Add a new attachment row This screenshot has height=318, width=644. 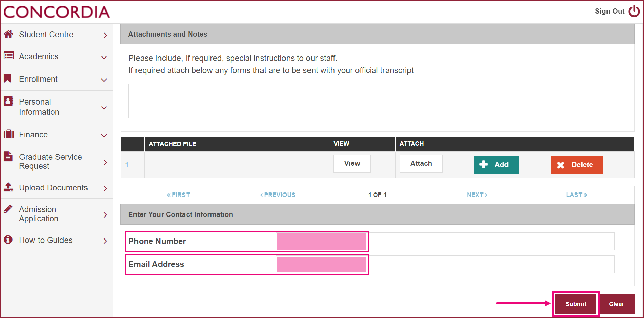click(x=496, y=165)
